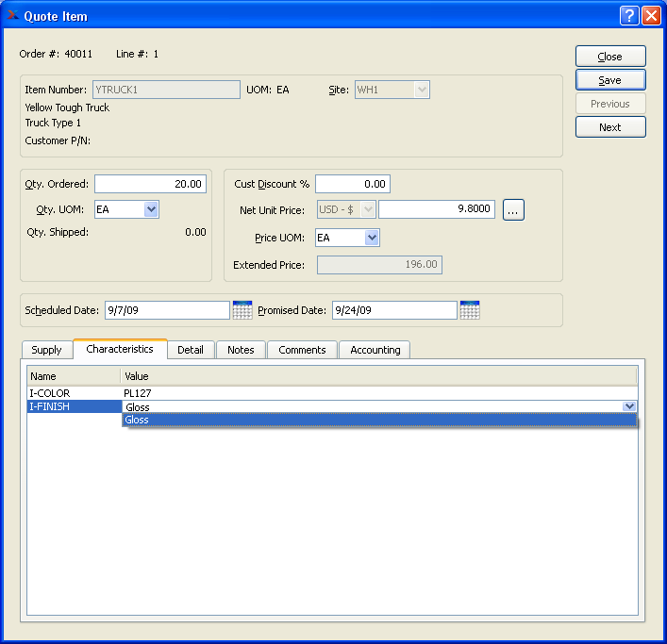
Task: Open the Comments tab
Action: [302, 350]
